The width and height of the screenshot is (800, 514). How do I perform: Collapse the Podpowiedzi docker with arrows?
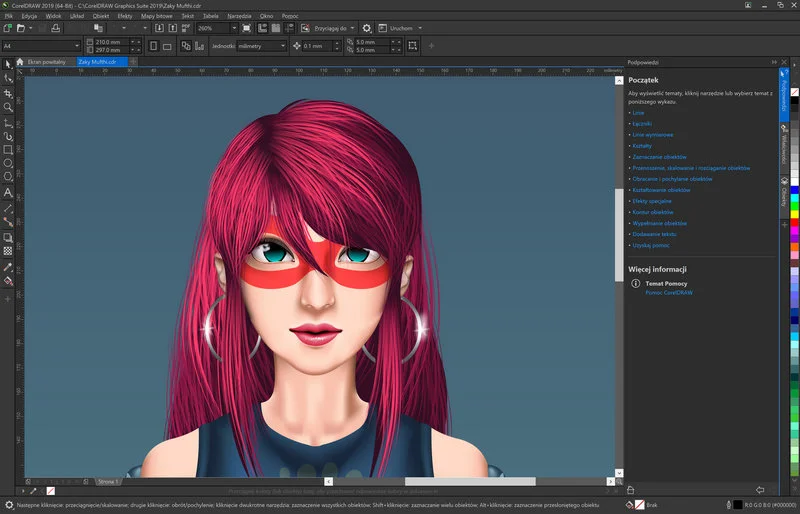[x=774, y=62]
